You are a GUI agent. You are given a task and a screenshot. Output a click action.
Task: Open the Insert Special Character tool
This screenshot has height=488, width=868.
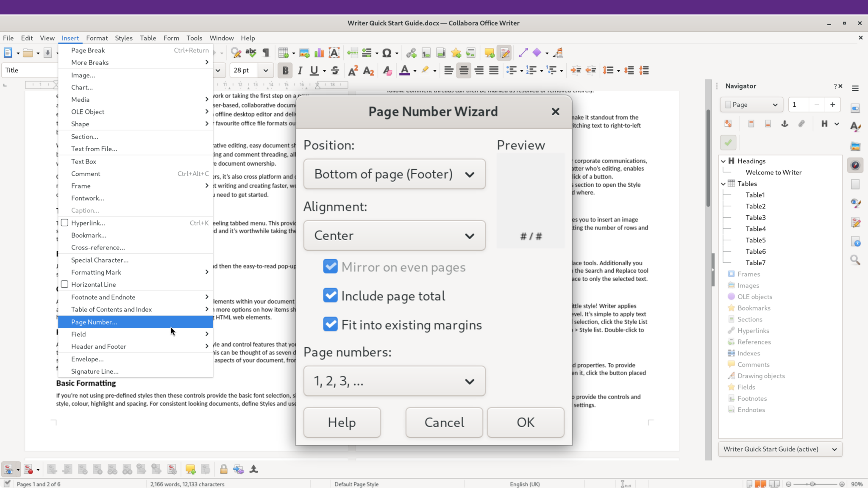[387, 53]
